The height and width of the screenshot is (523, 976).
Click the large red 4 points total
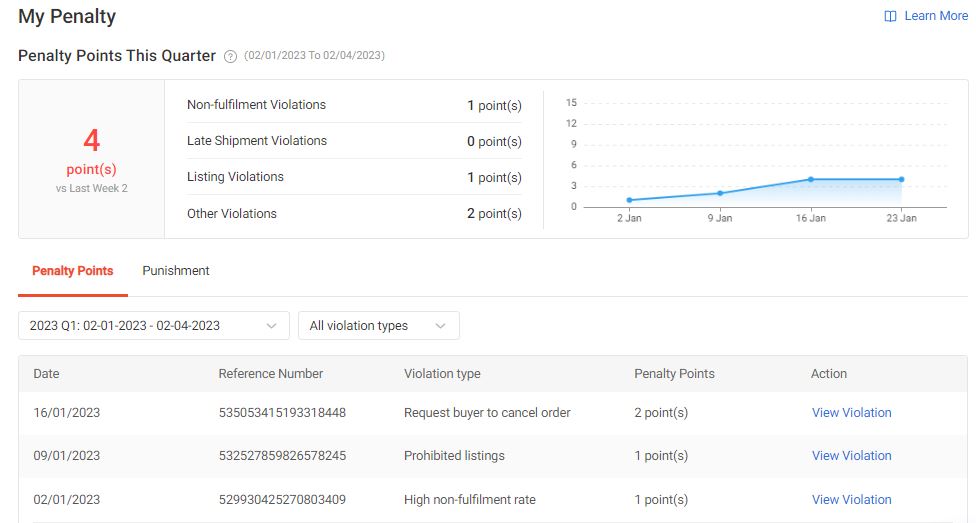click(92, 141)
